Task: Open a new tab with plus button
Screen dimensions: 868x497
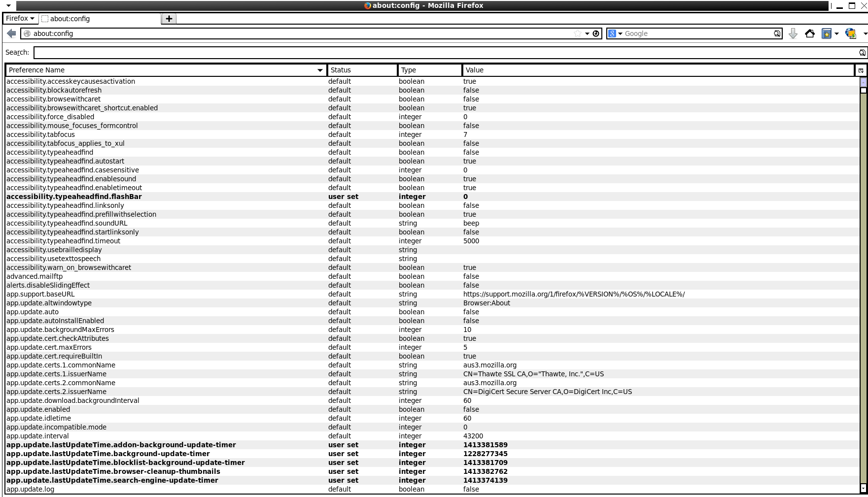Action: point(169,19)
